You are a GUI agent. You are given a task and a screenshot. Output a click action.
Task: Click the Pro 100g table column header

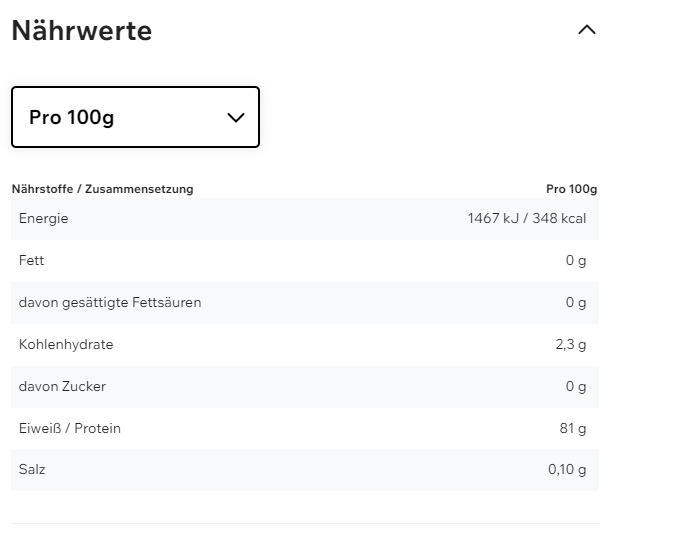coord(571,189)
